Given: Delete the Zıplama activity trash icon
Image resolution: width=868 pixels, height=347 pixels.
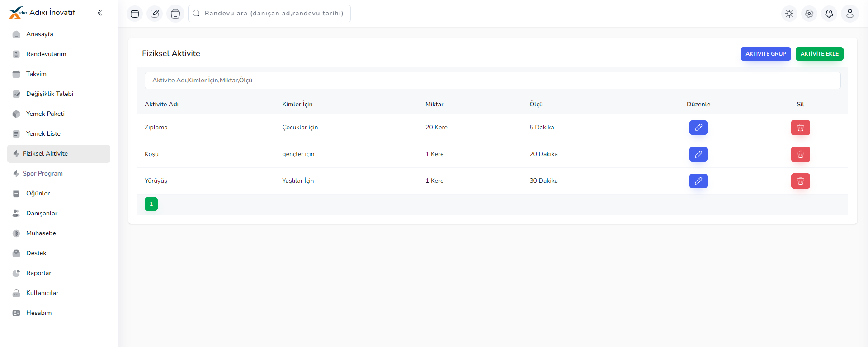Looking at the screenshot, I should tap(800, 128).
